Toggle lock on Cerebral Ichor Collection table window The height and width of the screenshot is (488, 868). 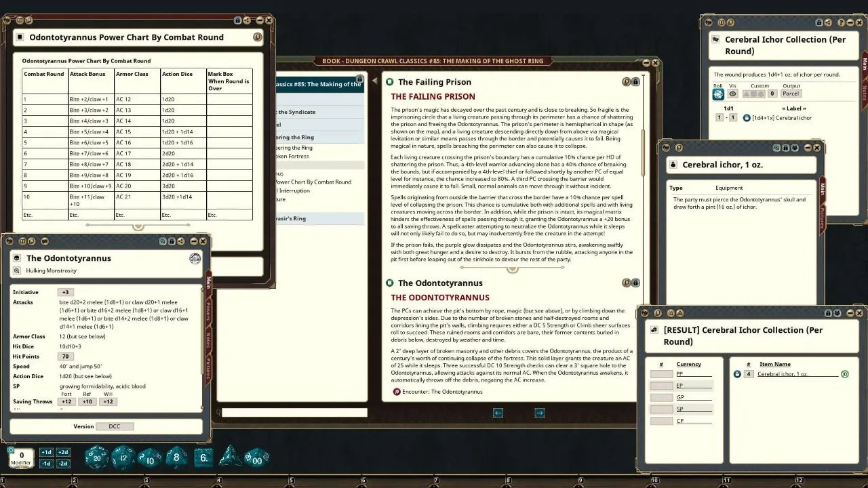tap(819, 22)
